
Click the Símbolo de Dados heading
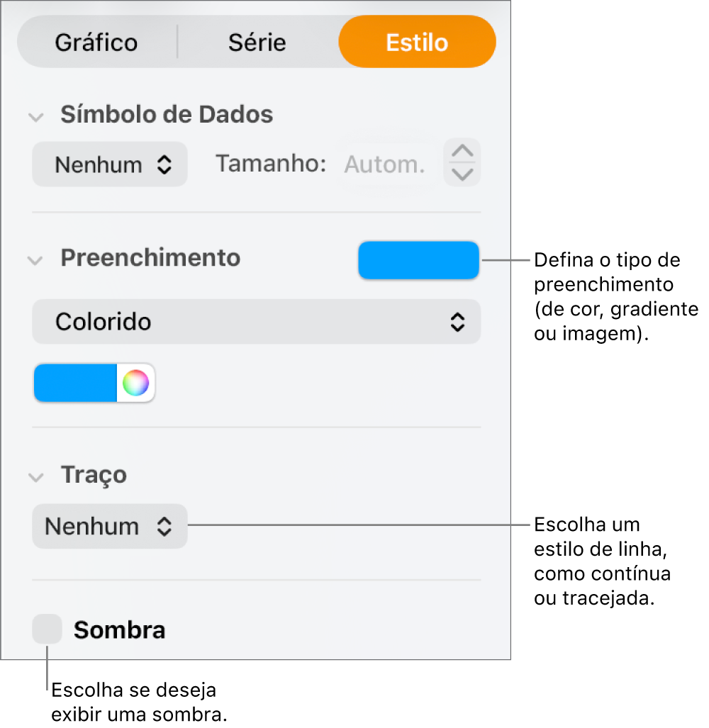(166, 114)
